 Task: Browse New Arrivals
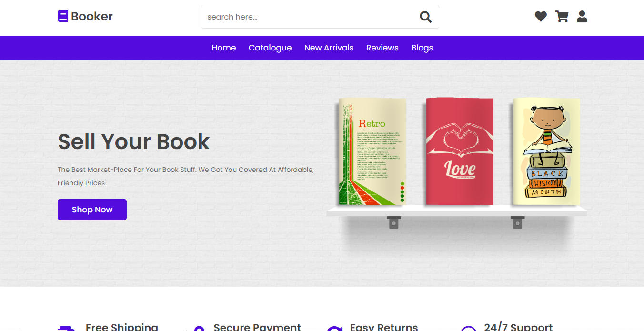(x=329, y=48)
